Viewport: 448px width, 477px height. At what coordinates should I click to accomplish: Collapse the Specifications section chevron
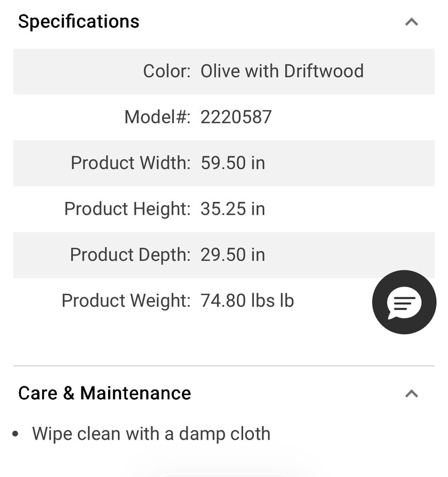[x=411, y=22]
